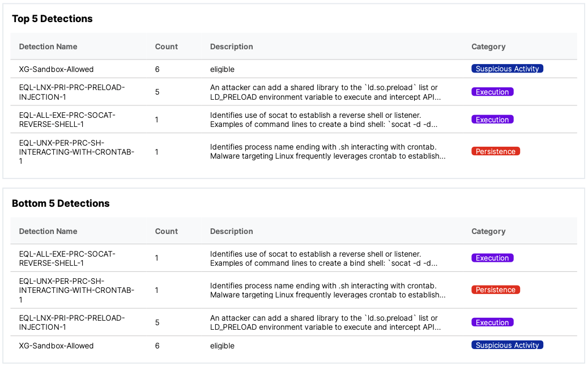
Task: Click the Bottom 5 Detections heading
Action: click(61, 203)
